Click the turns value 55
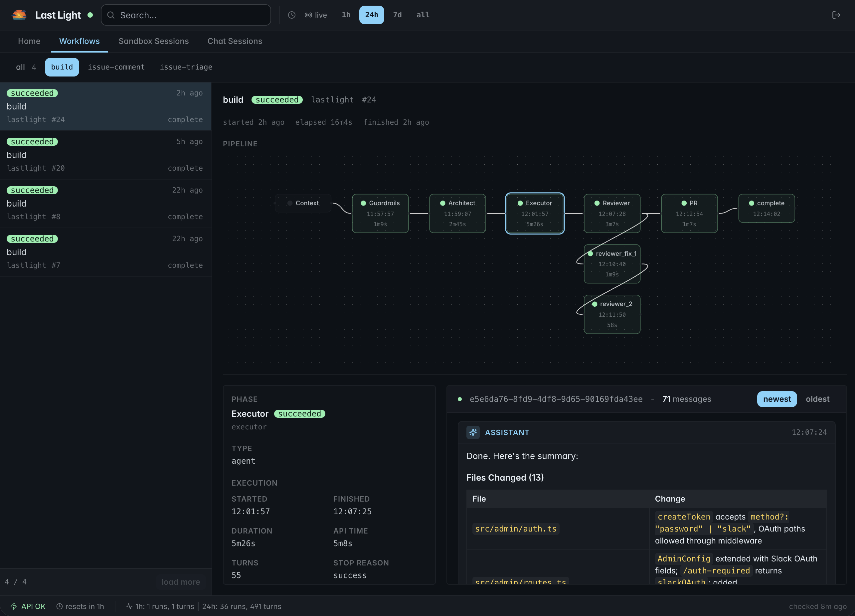 click(236, 575)
